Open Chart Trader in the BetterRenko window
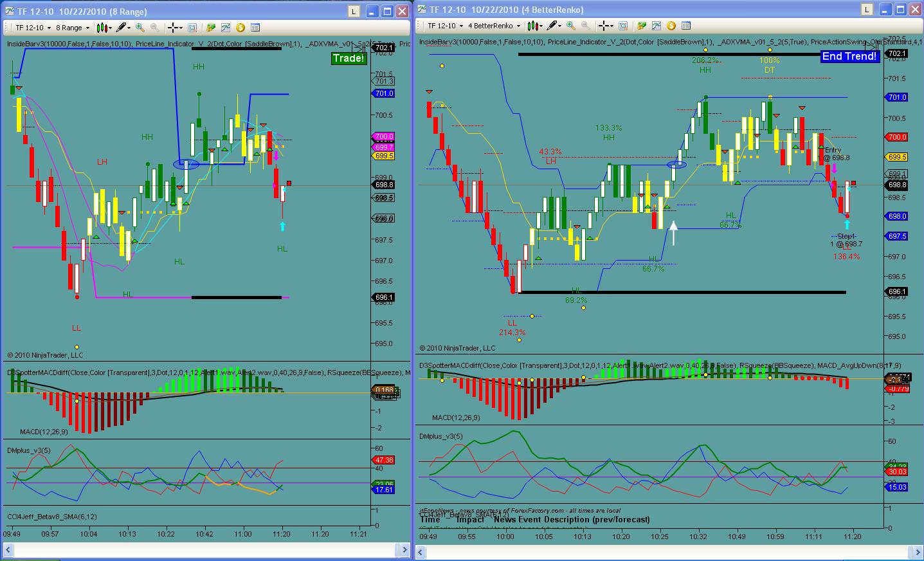Screen dimensions: 924x561 [641, 26]
